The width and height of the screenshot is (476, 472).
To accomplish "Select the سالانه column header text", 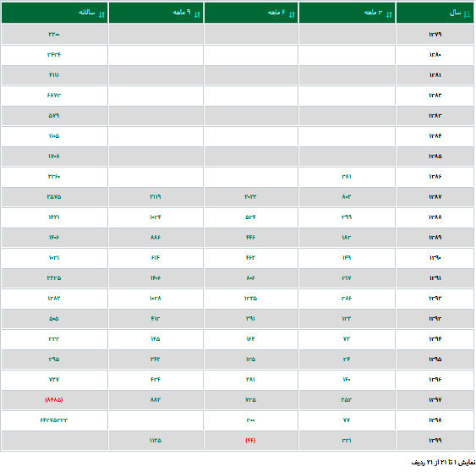I will click(87, 13).
